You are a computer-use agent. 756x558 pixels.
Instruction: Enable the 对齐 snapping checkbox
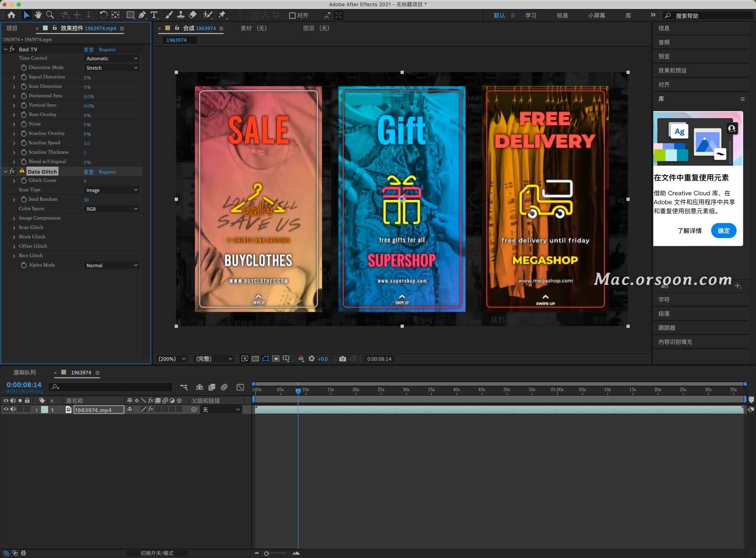292,16
